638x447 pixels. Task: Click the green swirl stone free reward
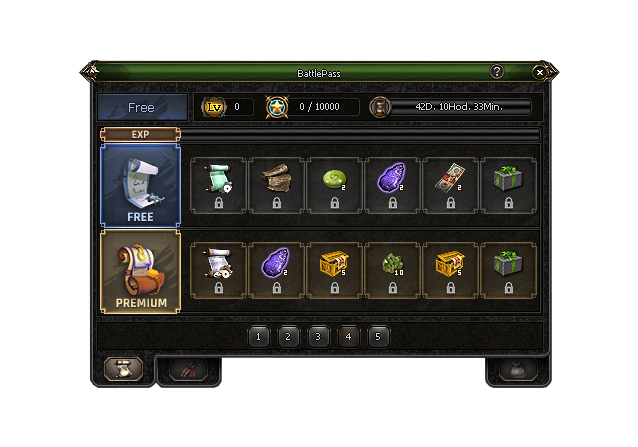[x=334, y=185]
